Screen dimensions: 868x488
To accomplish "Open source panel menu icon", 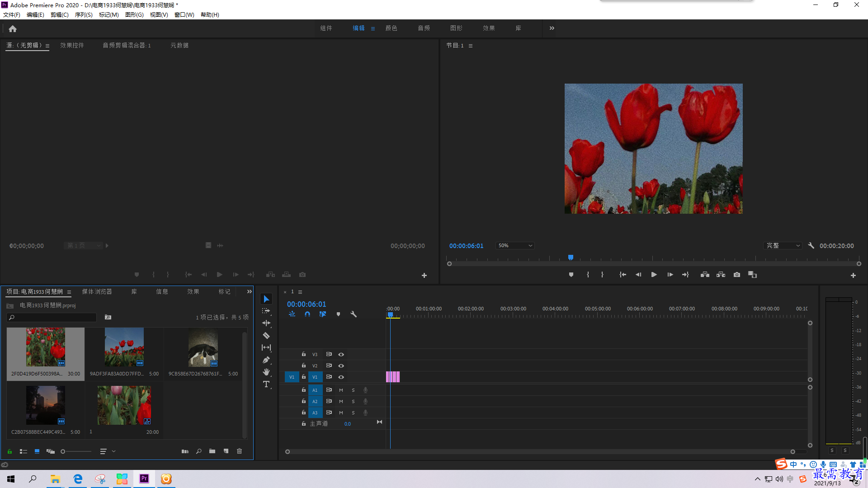I will pyautogui.click(x=47, y=46).
